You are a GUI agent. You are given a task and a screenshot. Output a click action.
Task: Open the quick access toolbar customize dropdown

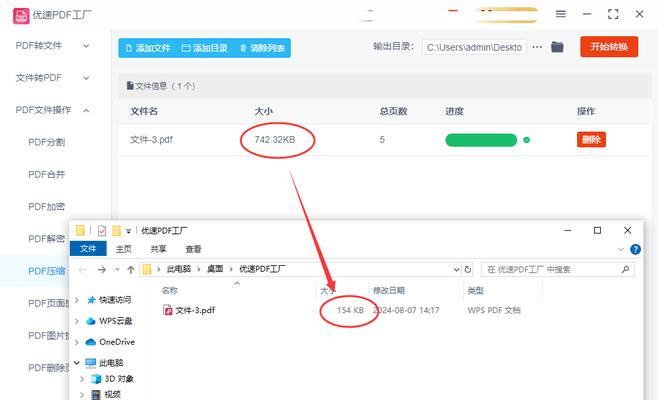coord(128,231)
